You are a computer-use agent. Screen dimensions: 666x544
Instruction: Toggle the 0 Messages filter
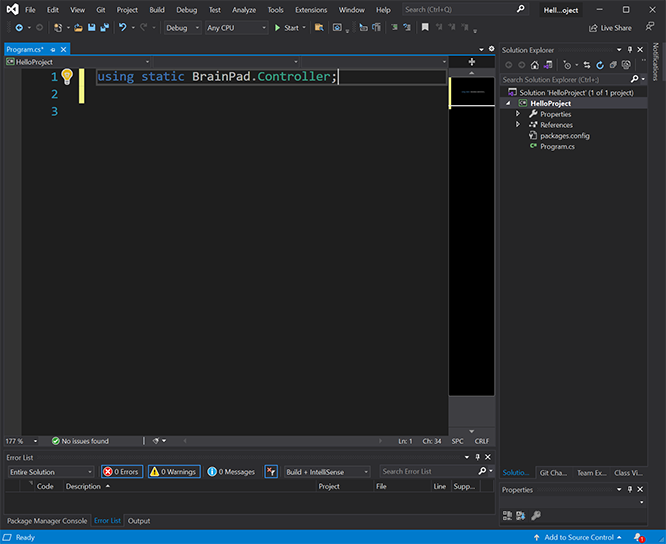point(231,472)
